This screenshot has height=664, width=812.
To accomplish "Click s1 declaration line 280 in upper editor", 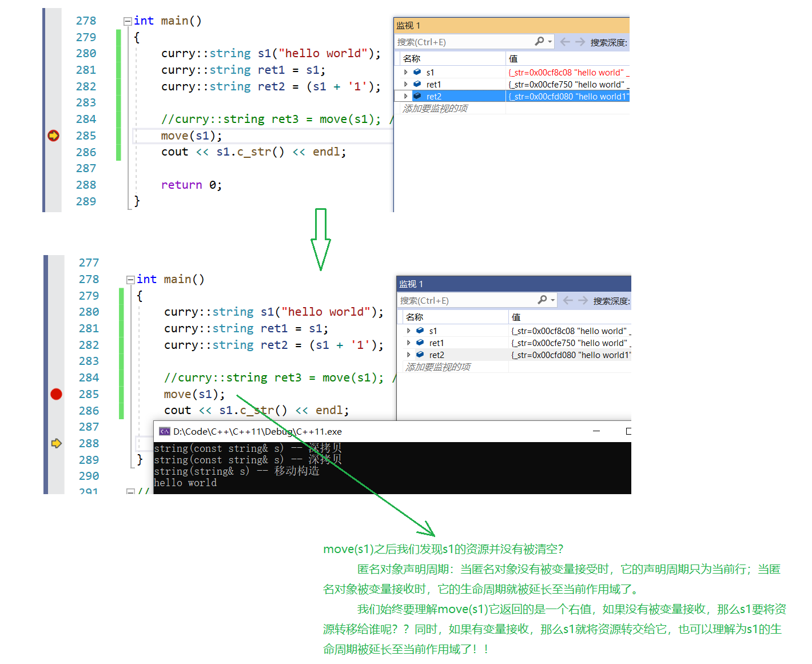I will pyautogui.click(x=271, y=53).
